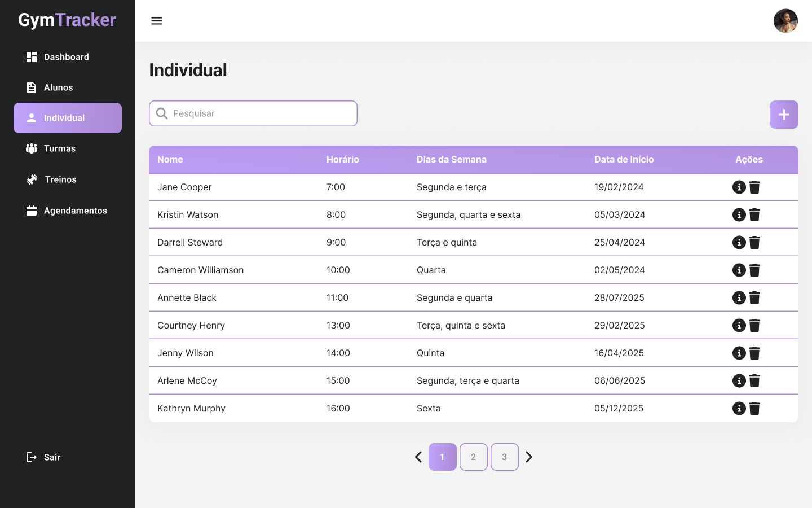The image size is (812, 508).
Task: Go to previous page chevron
Action: click(418, 457)
